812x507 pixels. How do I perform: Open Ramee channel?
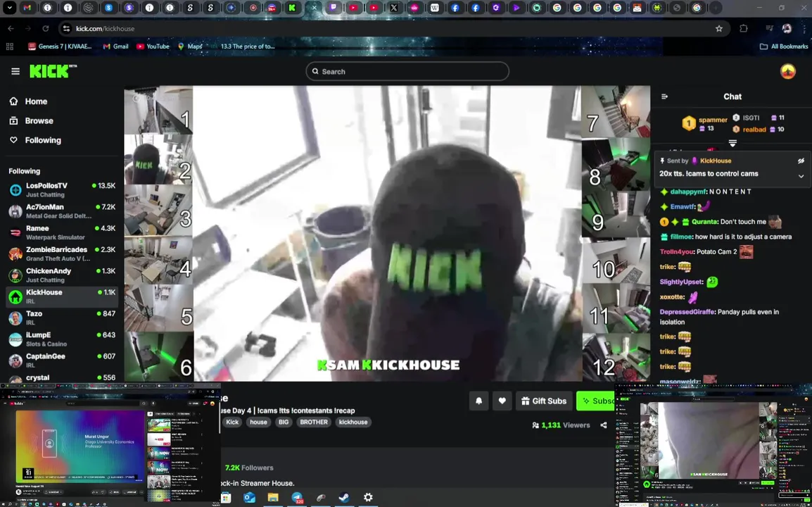pos(62,232)
